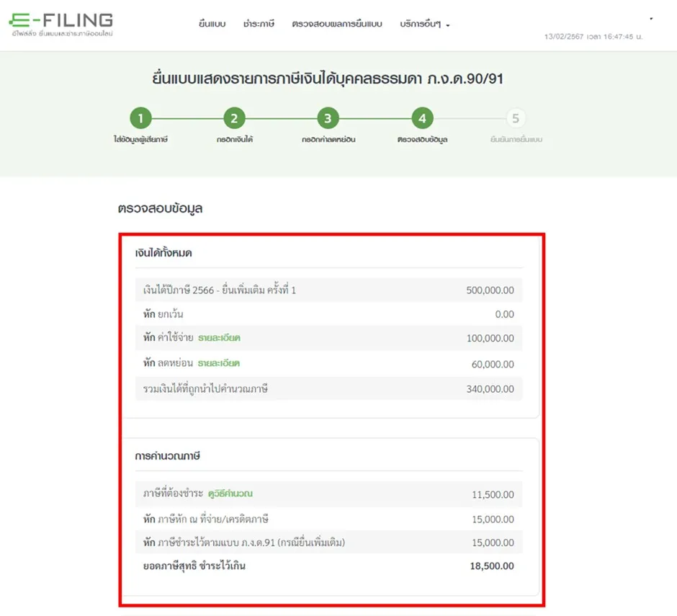Viewport: 677px width, 616px height.
Task: Click the ตรวจสอบข้อมูล page heading
Action: 160,208
